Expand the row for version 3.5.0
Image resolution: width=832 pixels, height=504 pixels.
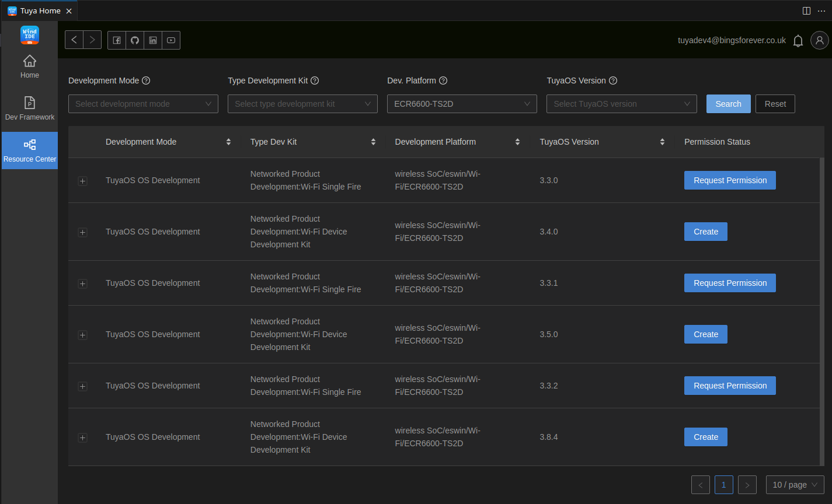click(82, 335)
